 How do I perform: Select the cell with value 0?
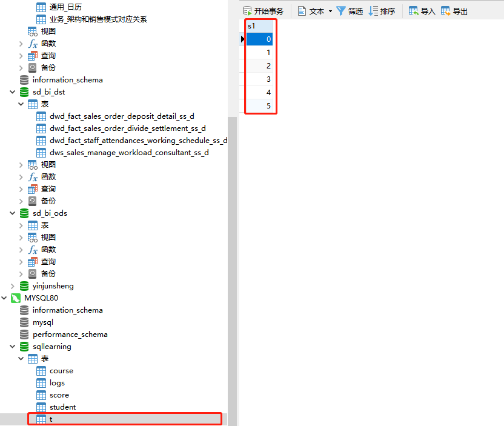tap(259, 39)
